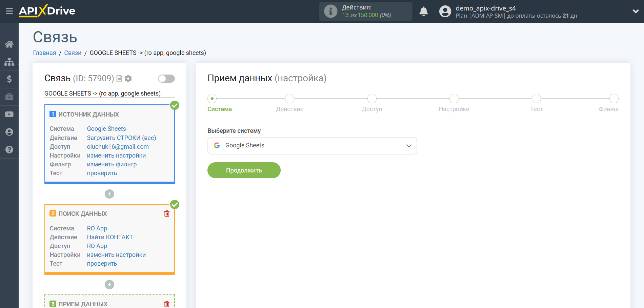The image size is (644, 308).
Task: Select the Действие step circle
Action: coord(289,99)
